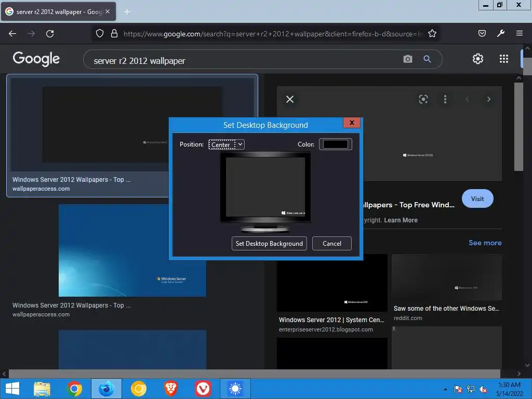532x399 pixels.
Task: Cancel the Set Desktop Background dialog
Action: pos(331,244)
